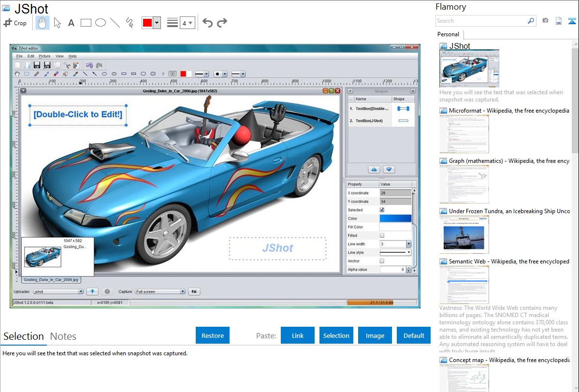
Task: Click the Restore button
Action: [213, 335]
